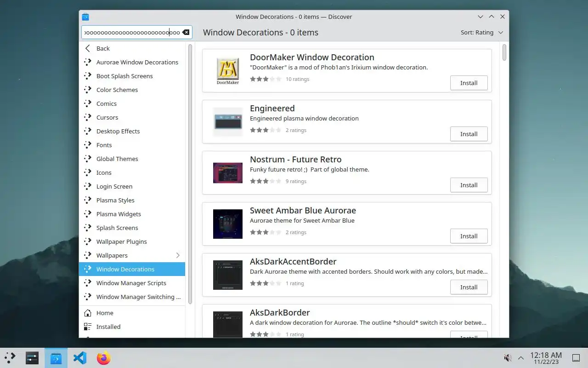Click the Fonts category icon
This screenshot has width=588, height=368.
[x=88, y=145]
